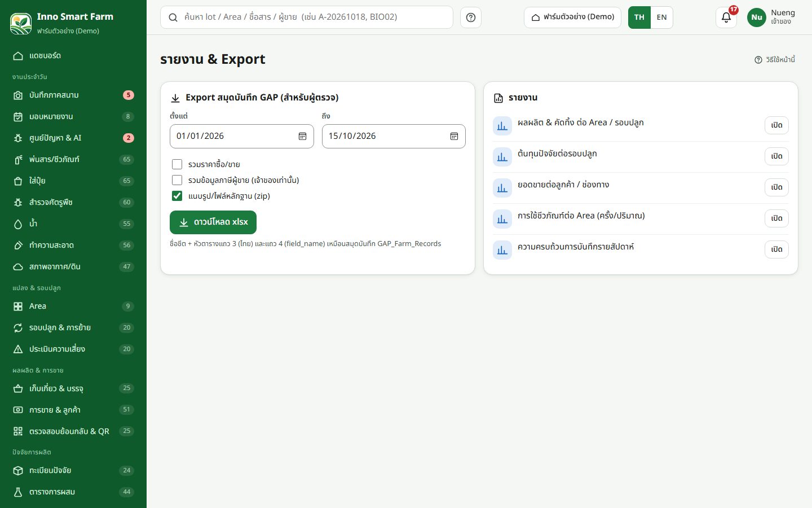Click the help question mark icon beside search
This screenshot has height=508, width=812.
click(471, 17)
